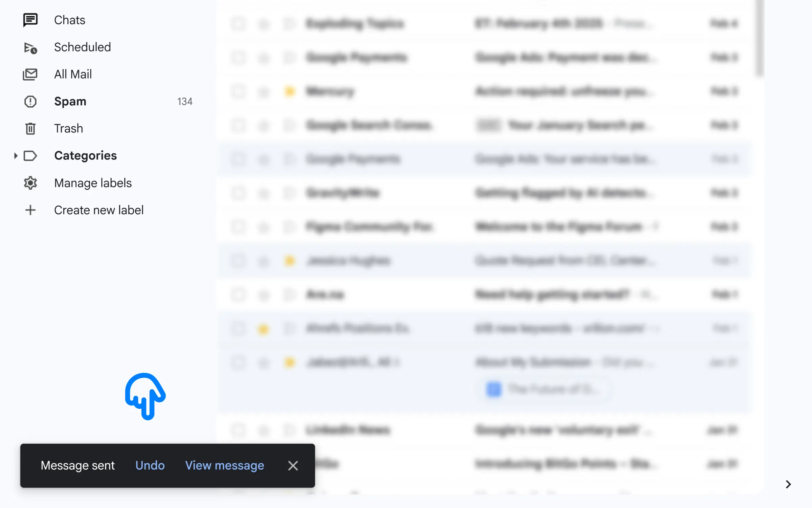Image resolution: width=812 pixels, height=508 pixels.
Task: Click Undo to unsend the message
Action: pos(150,465)
